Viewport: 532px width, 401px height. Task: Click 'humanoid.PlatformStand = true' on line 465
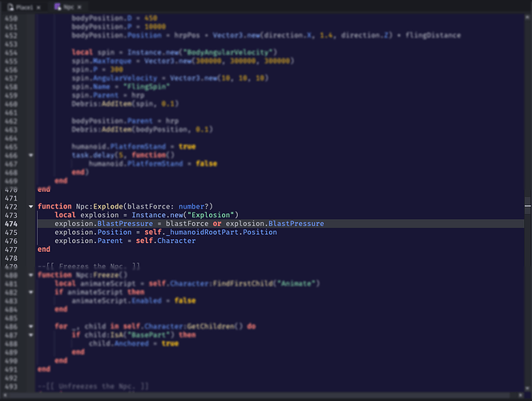pyautogui.click(x=134, y=147)
